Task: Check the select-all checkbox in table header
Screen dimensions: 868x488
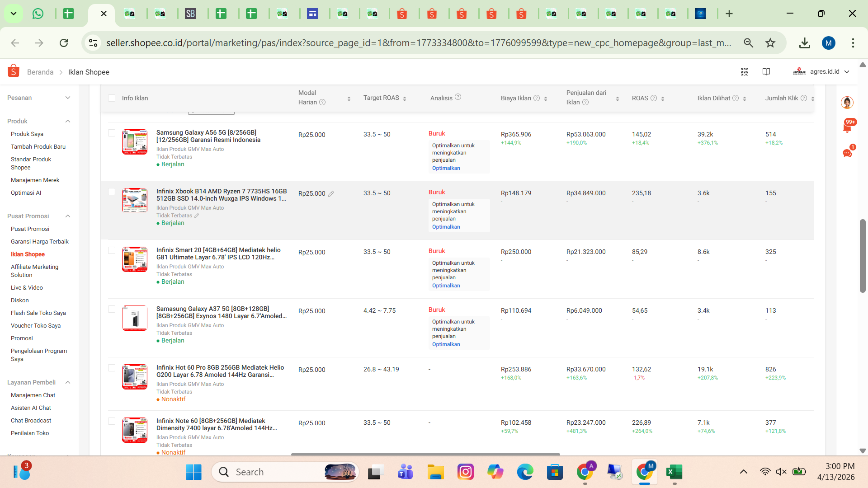Action: 112,98
